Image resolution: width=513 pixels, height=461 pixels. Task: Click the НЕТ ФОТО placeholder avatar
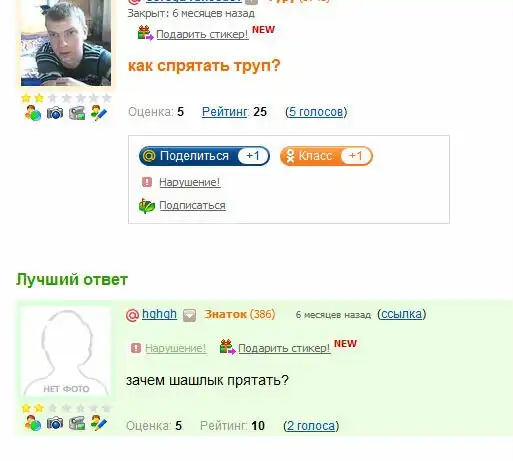click(x=66, y=352)
